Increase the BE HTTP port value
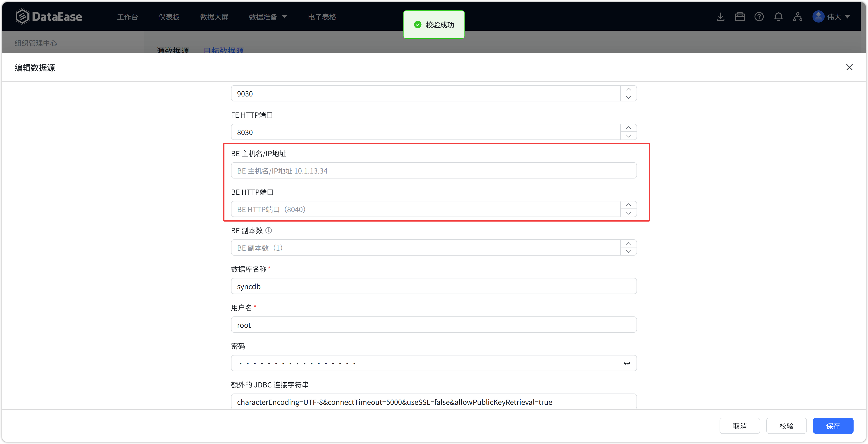 click(628, 205)
